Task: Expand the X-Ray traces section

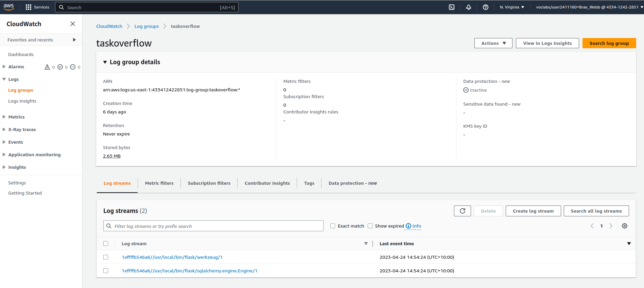Action: point(4,129)
